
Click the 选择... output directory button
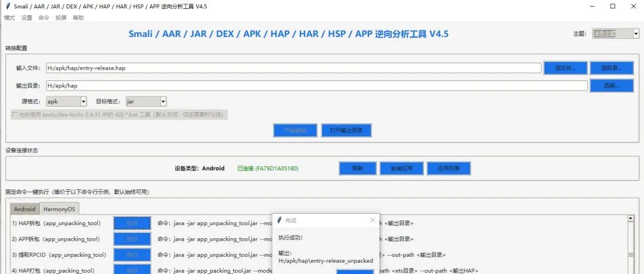(612, 86)
